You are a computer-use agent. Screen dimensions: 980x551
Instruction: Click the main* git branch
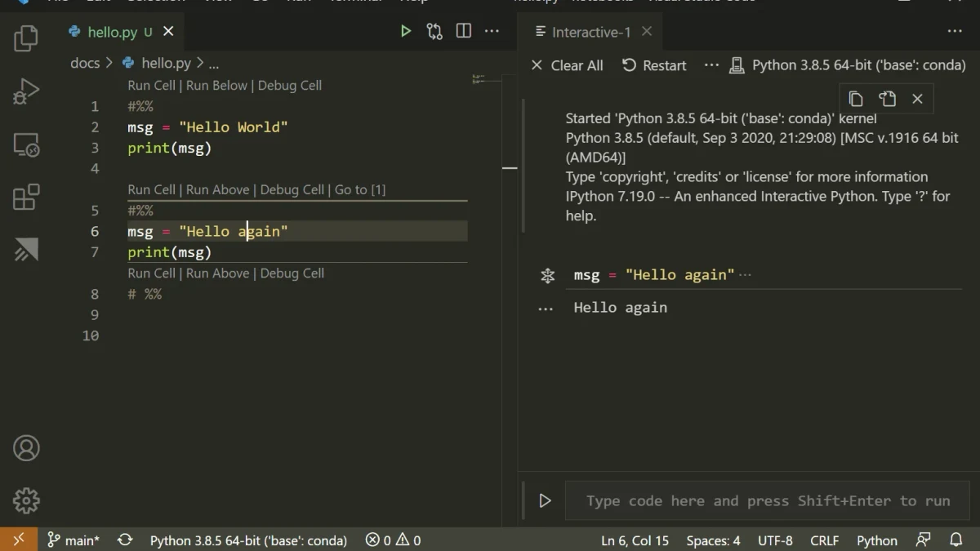pos(73,540)
